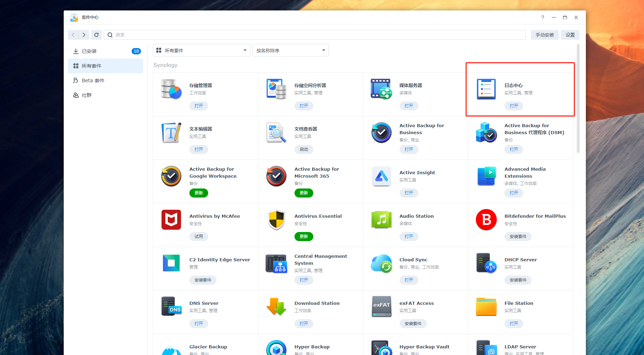Viewport: 644px width, 355px height.
Task: Click the Central Management System icon
Action: pos(276,263)
